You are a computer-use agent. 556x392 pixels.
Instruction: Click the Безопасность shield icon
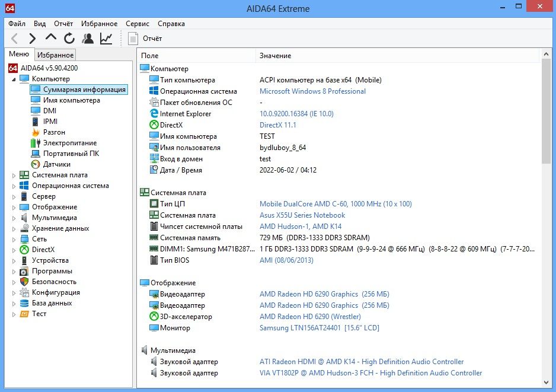click(24, 282)
